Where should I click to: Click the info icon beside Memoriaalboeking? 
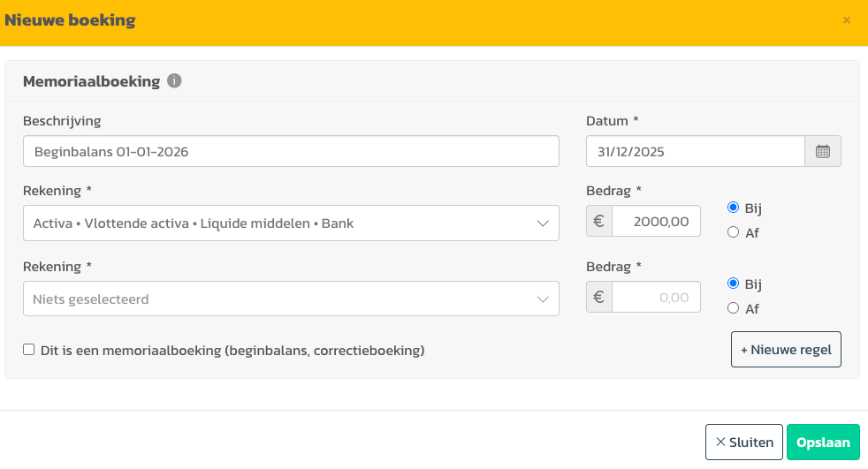174,81
